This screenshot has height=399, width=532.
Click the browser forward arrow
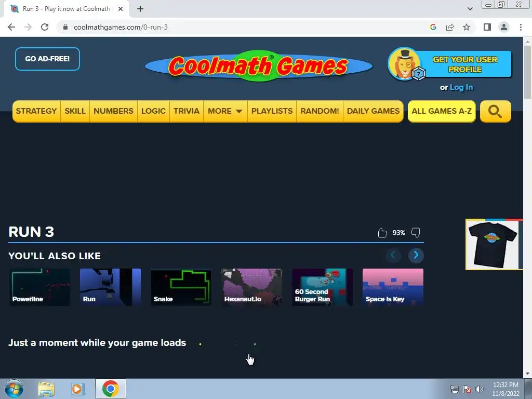(28, 27)
